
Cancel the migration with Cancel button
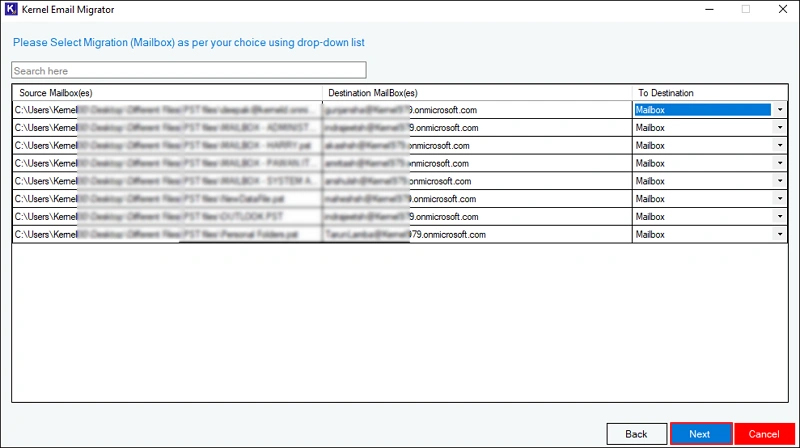coord(764,434)
